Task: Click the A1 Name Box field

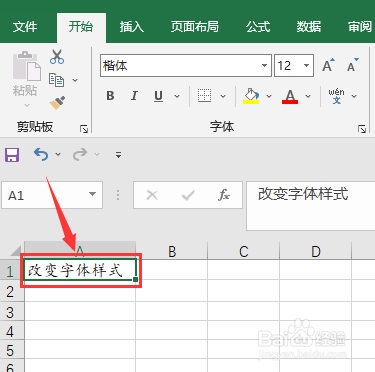Action: pos(52,195)
